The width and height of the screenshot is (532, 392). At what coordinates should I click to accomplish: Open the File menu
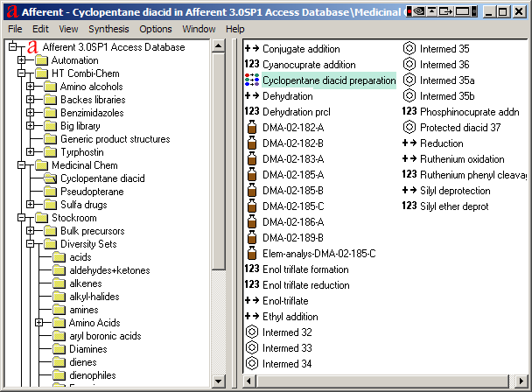point(15,29)
